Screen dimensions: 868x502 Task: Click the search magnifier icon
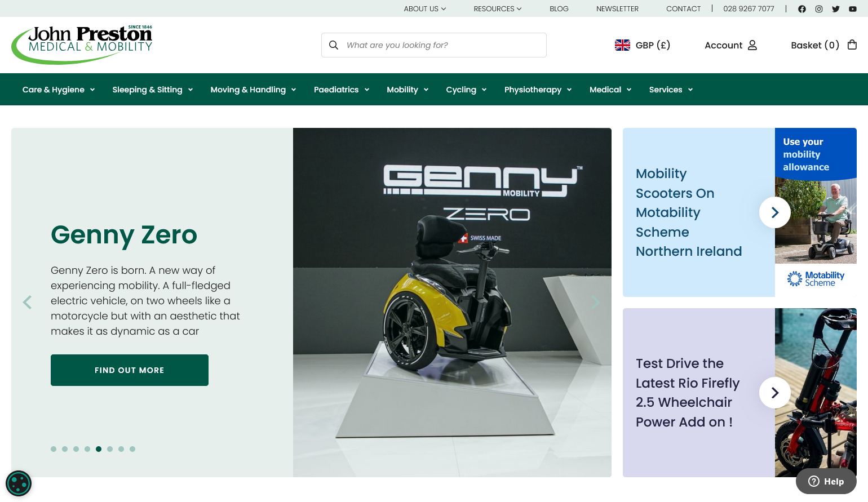[334, 45]
